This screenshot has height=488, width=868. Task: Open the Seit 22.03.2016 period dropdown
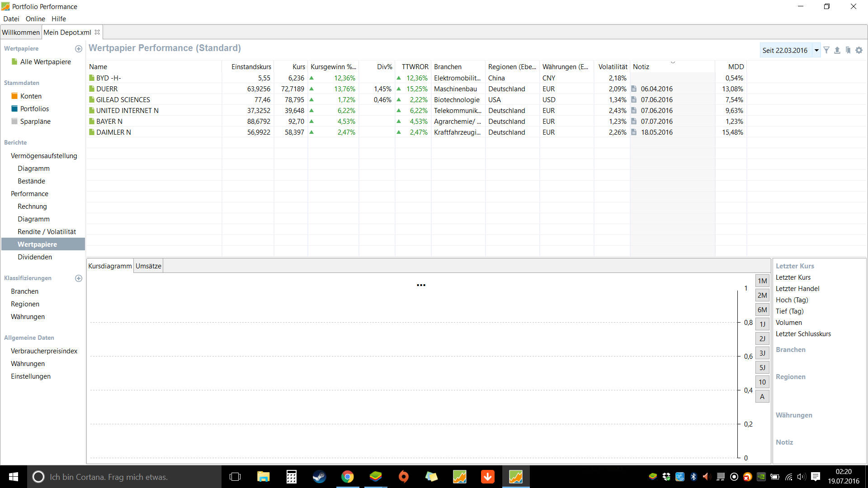tap(816, 50)
